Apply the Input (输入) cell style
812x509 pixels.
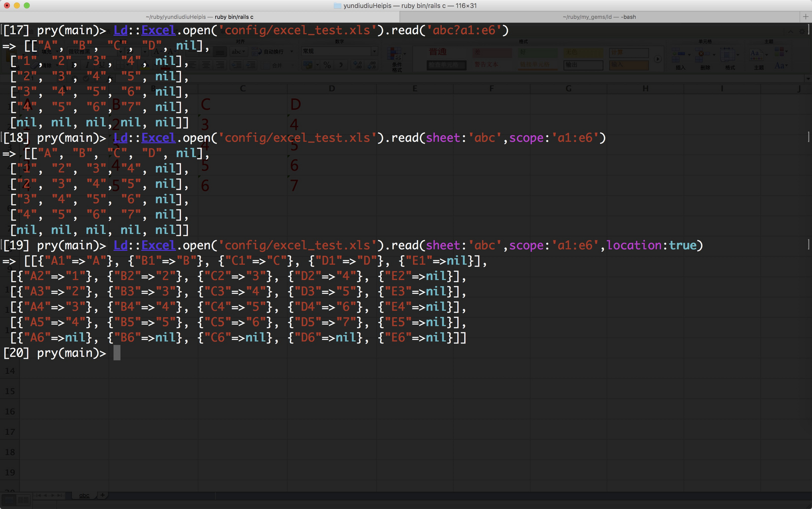tap(629, 65)
